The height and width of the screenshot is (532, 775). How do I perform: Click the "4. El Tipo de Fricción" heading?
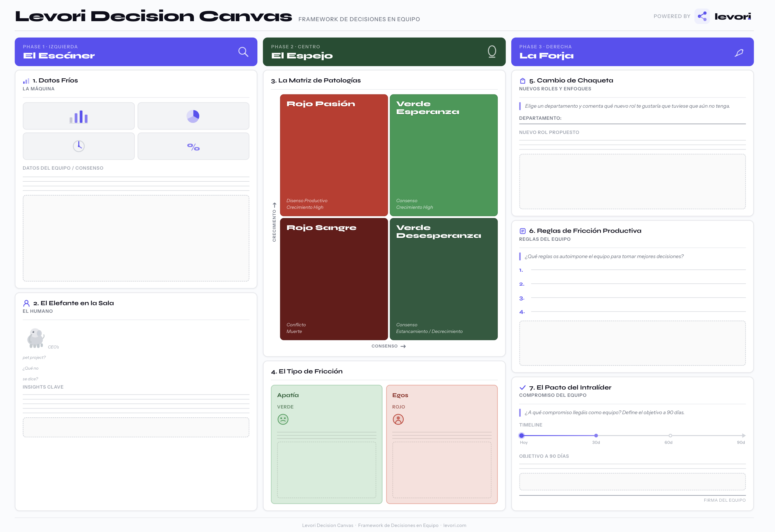pos(306,372)
